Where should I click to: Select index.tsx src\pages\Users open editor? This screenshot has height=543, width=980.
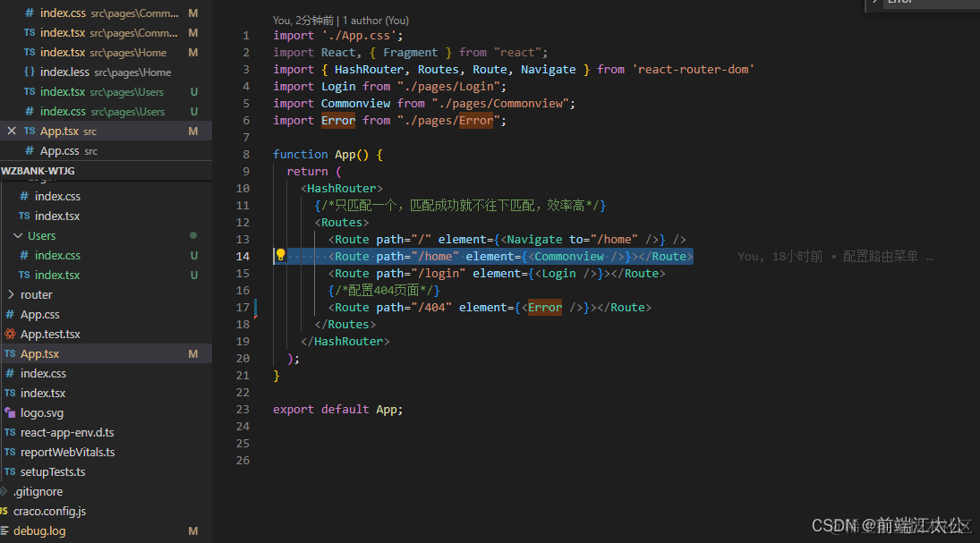(106, 92)
